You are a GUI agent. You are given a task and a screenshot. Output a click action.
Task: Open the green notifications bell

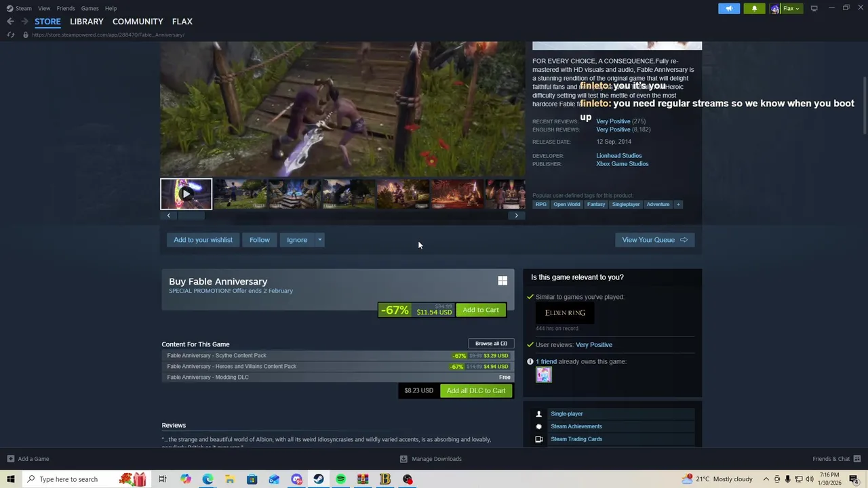pos(754,8)
